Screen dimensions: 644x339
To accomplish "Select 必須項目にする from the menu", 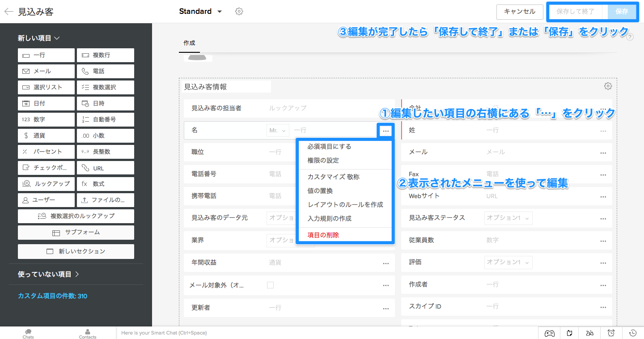I will pos(329,147).
